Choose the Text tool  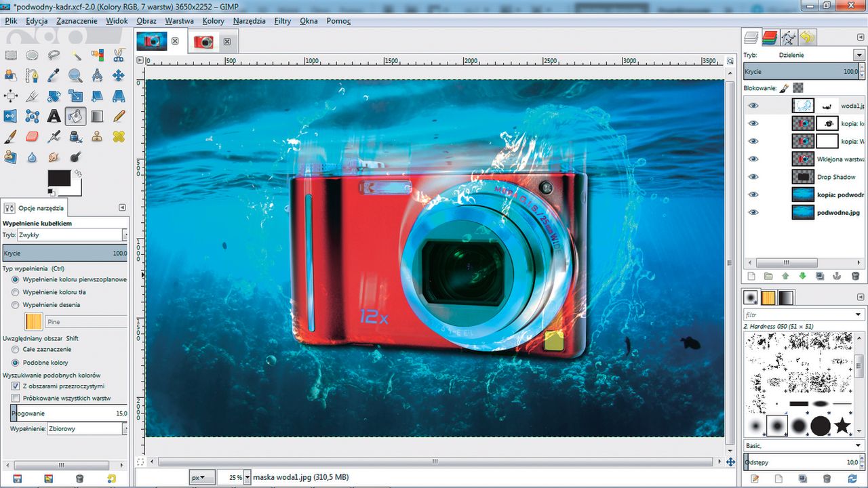(x=54, y=116)
